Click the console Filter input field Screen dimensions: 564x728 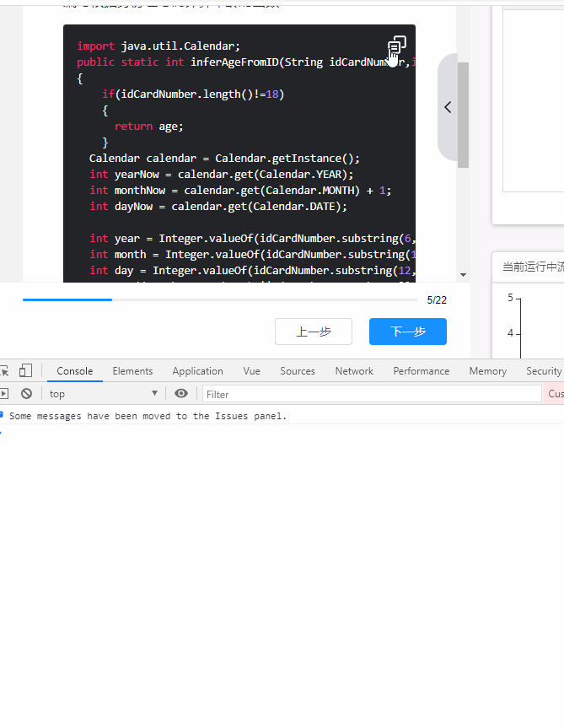(x=372, y=394)
